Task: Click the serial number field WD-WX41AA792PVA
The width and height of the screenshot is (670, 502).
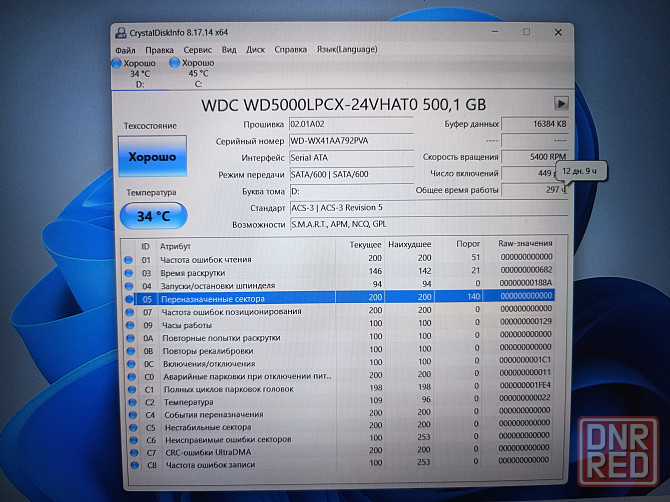Action: [351, 141]
